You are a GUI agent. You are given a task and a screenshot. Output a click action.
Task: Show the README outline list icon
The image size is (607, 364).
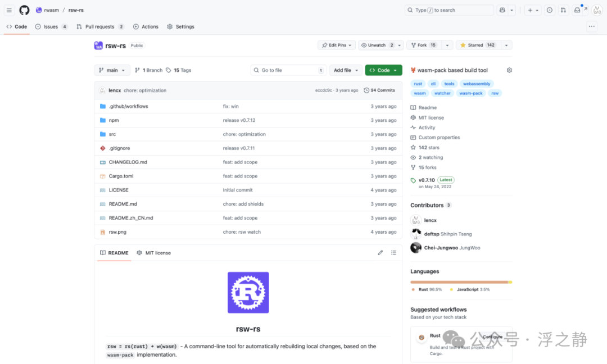coord(393,253)
